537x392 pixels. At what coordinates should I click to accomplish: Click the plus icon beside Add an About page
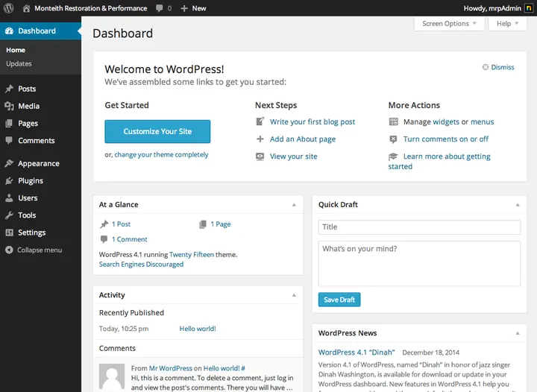[260, 139]
